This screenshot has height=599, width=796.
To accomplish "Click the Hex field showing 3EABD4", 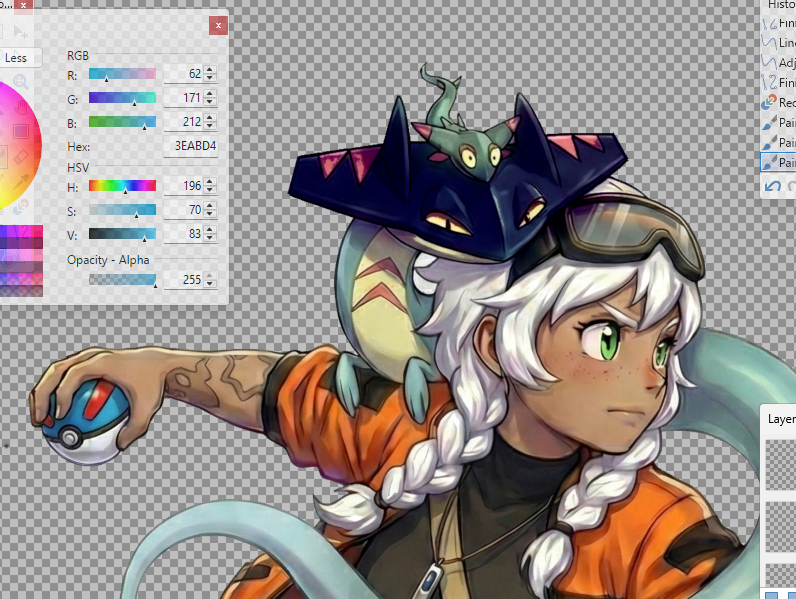I will 191,146.
